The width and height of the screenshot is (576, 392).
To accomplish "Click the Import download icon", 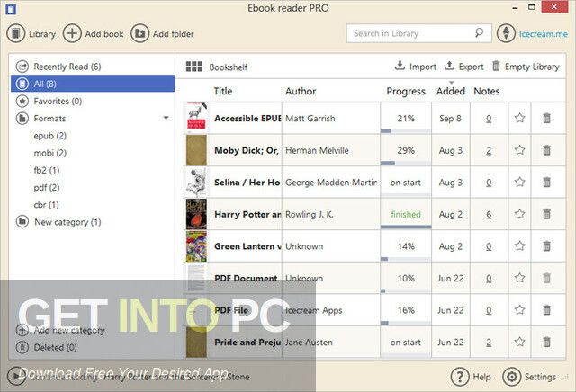I will tap(400, 66).
